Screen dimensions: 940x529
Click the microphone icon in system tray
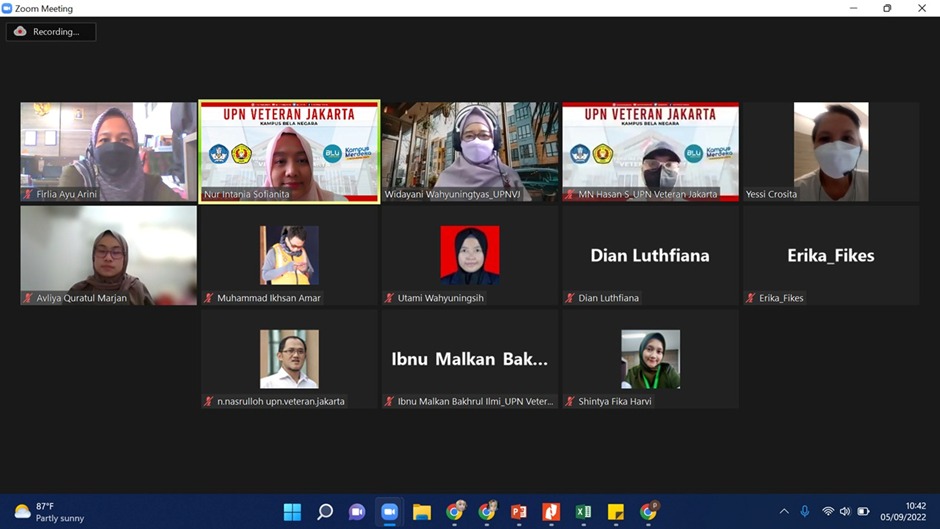pyautogui.click(x=805, y=512)
